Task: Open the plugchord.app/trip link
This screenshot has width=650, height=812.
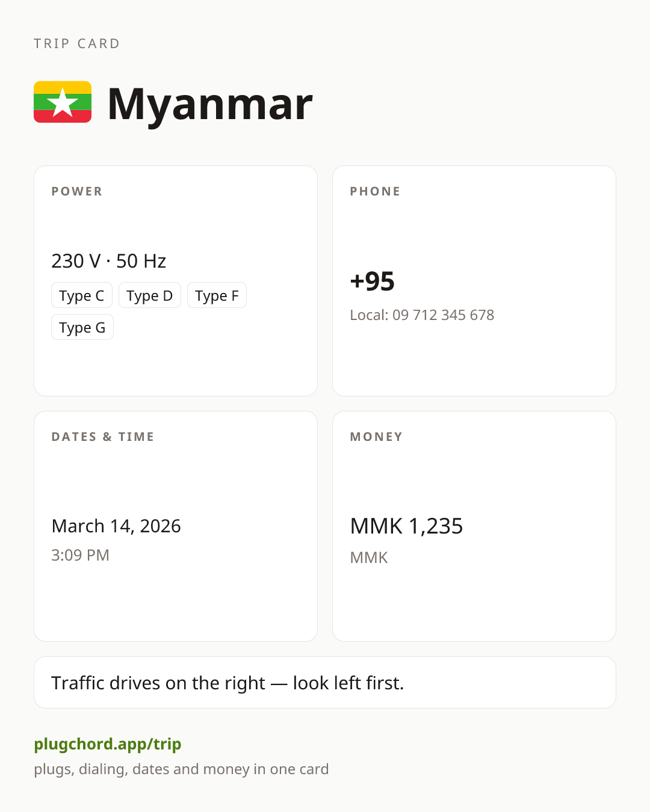Action: point(108,744)
